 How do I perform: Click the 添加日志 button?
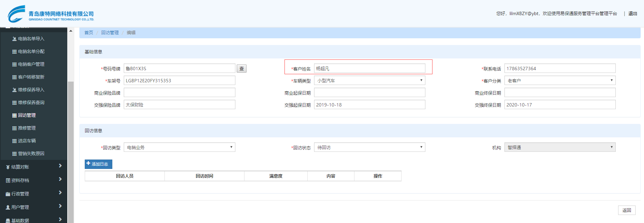[x=98, y=164]
